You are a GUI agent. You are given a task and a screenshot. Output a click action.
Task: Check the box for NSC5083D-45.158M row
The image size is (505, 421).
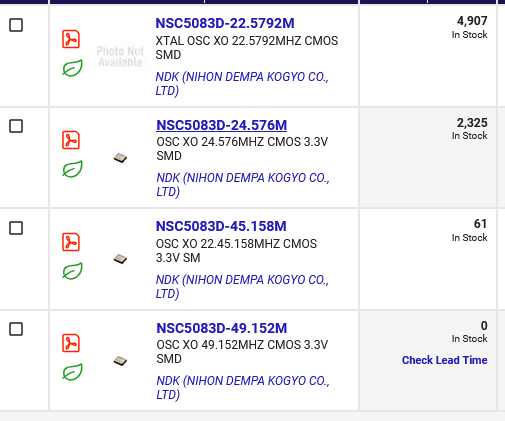point(16,228)
